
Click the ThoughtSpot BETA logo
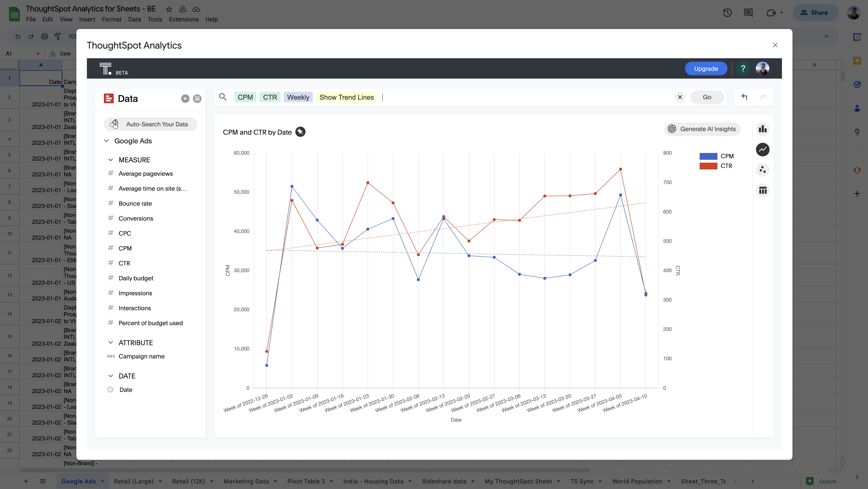[x=113, y=69]
